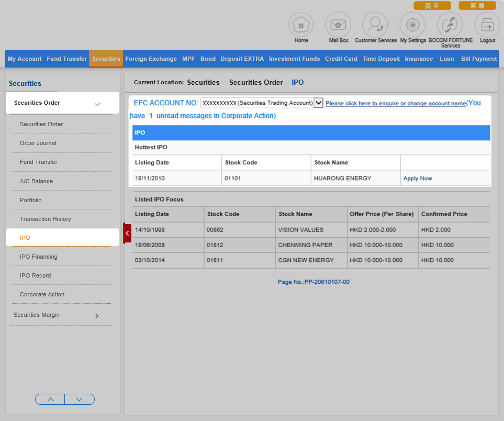Switch language to Traditional Chinese
The width and height of the screenshot is (504, 421).
[477, 6]
